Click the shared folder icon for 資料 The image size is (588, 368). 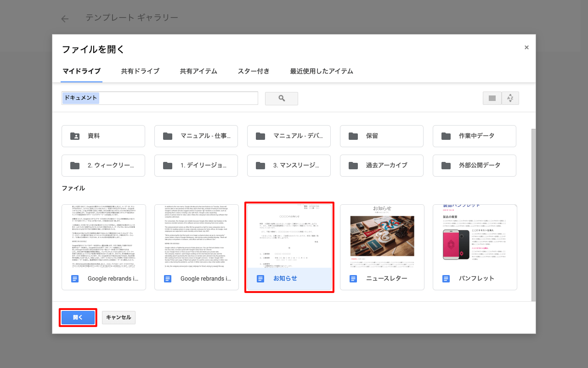tap(74, 136)
